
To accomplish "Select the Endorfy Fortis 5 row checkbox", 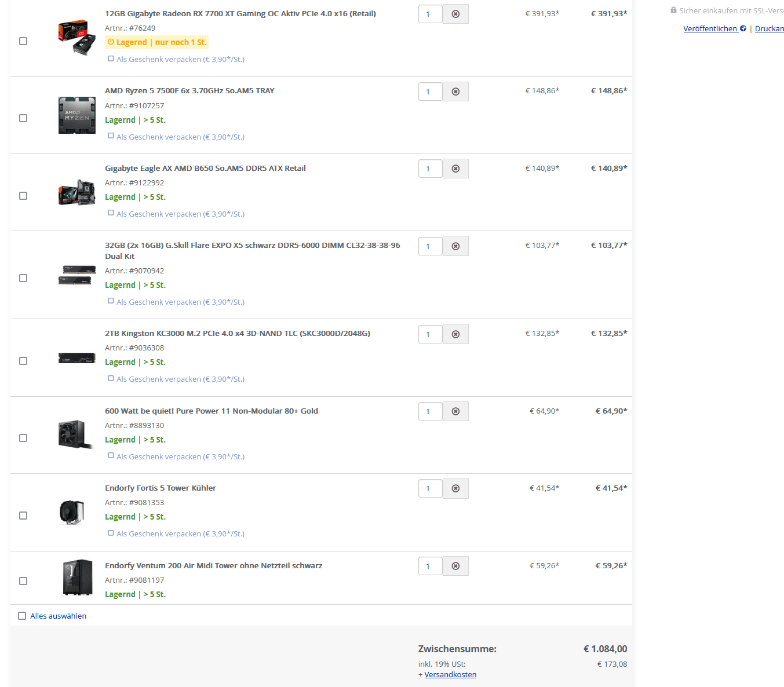I will coord(23,516).
